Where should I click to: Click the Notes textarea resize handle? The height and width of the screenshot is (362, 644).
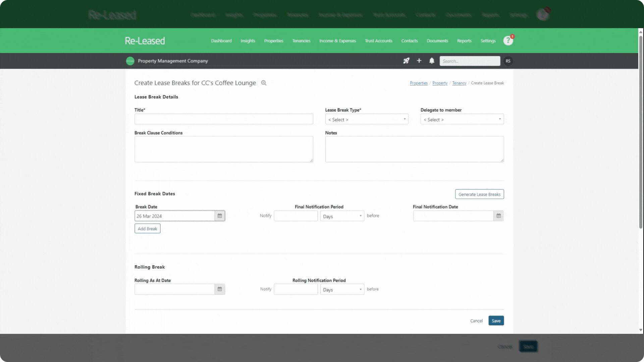(502, 161)
